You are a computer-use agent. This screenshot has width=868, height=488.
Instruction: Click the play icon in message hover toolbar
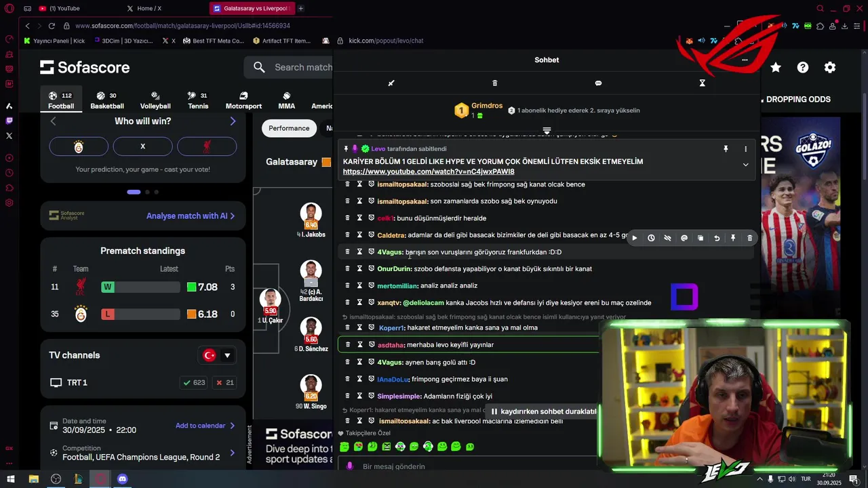[635, 238]
